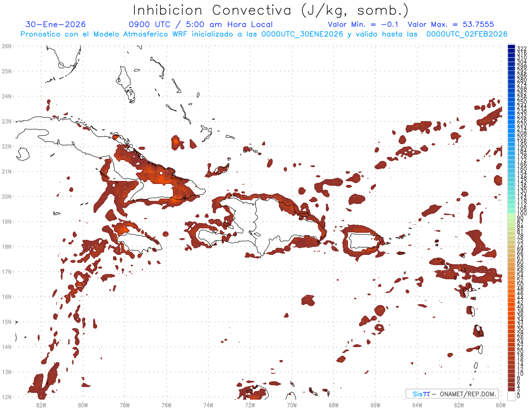The image size is (532, 411).
Task: Click the 70W longitude label
Action: 292,405
